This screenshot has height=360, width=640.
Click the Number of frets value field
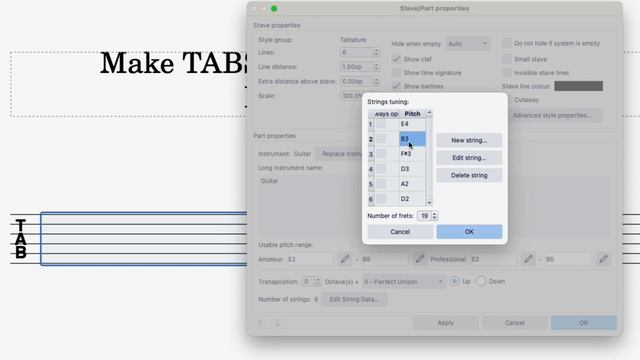pyautogui.click(x=424, y=216)
